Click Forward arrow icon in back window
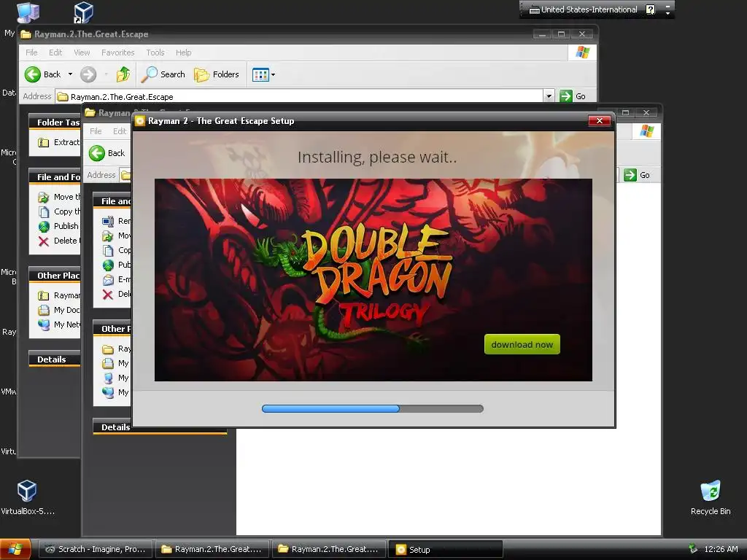Screen dimensions: 747x560 tap(88, 74)
